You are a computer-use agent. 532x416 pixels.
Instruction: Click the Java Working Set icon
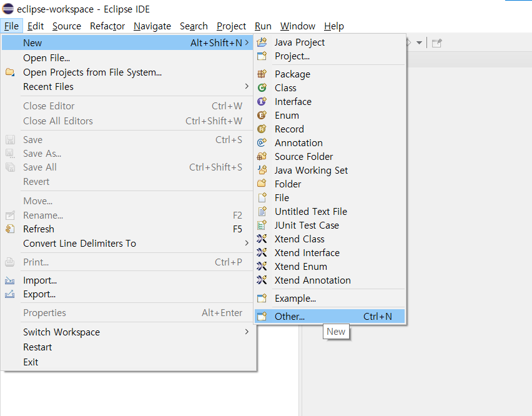tap(262, 171)
